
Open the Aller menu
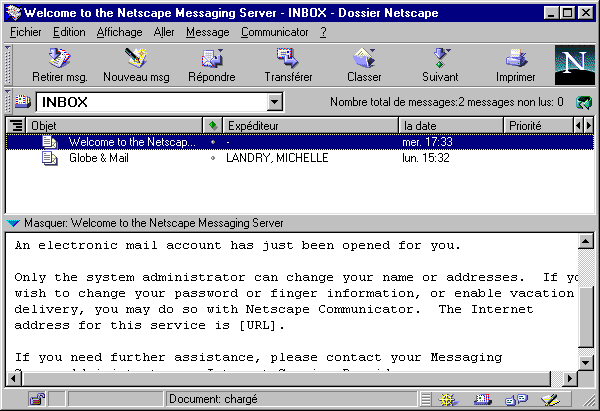164,32
